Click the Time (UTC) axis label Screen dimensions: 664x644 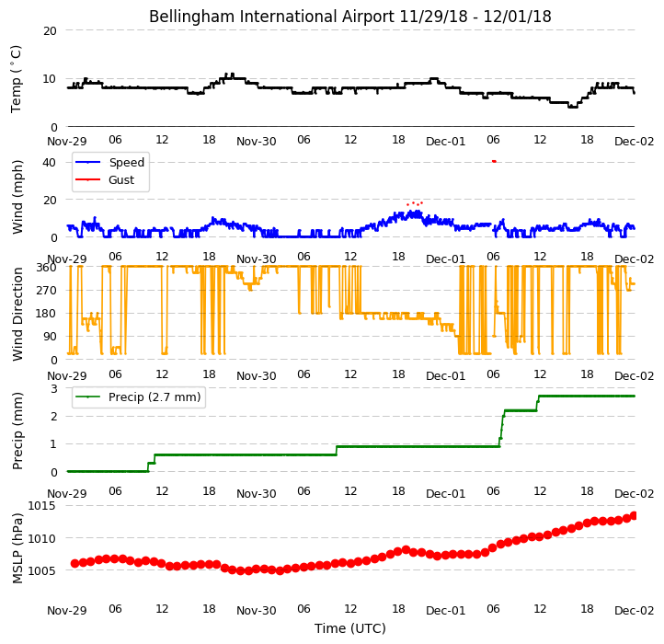tap(350, 628)
